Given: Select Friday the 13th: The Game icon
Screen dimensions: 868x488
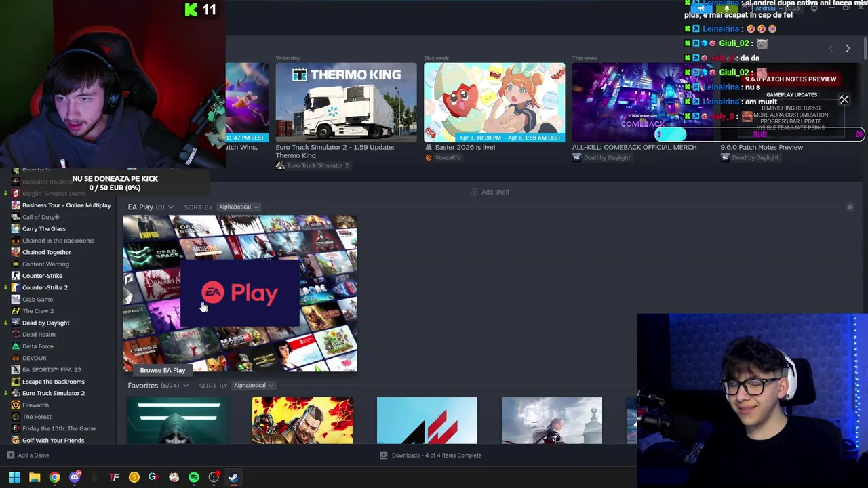Looking at the screenshot, I should (16, 428).
